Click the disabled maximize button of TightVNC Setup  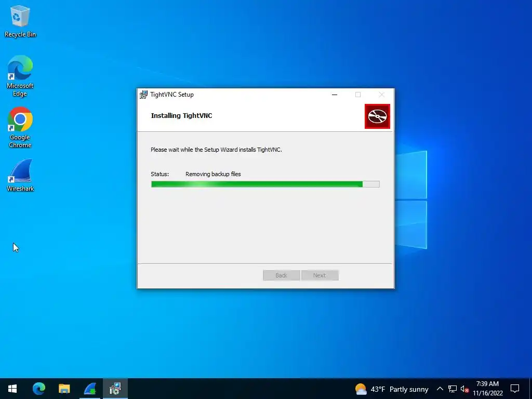tap(358, 95)
